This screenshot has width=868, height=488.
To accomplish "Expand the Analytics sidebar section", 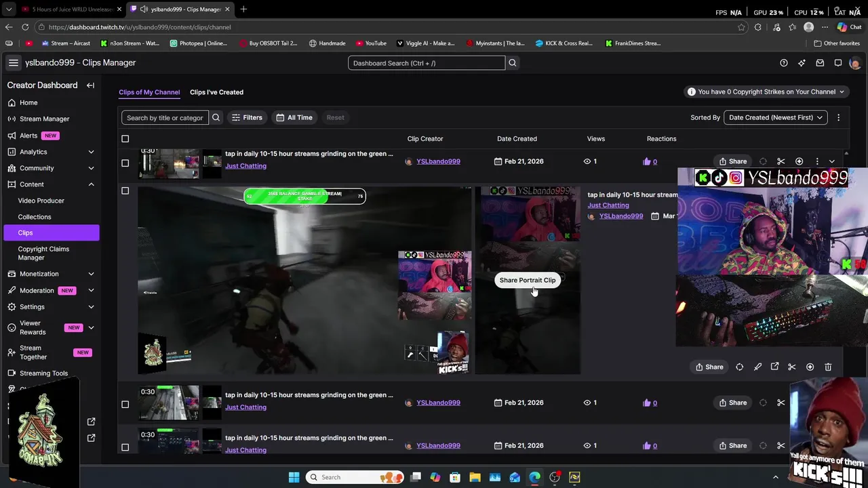I will [x=91, y=152].
